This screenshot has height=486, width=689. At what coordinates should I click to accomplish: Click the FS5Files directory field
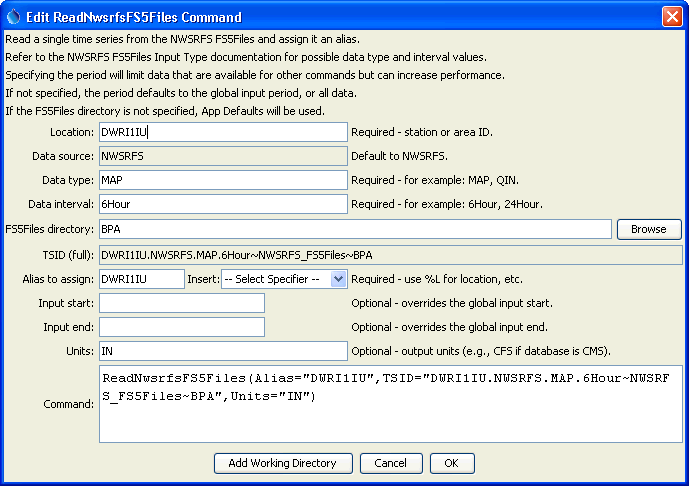(355, 229)
